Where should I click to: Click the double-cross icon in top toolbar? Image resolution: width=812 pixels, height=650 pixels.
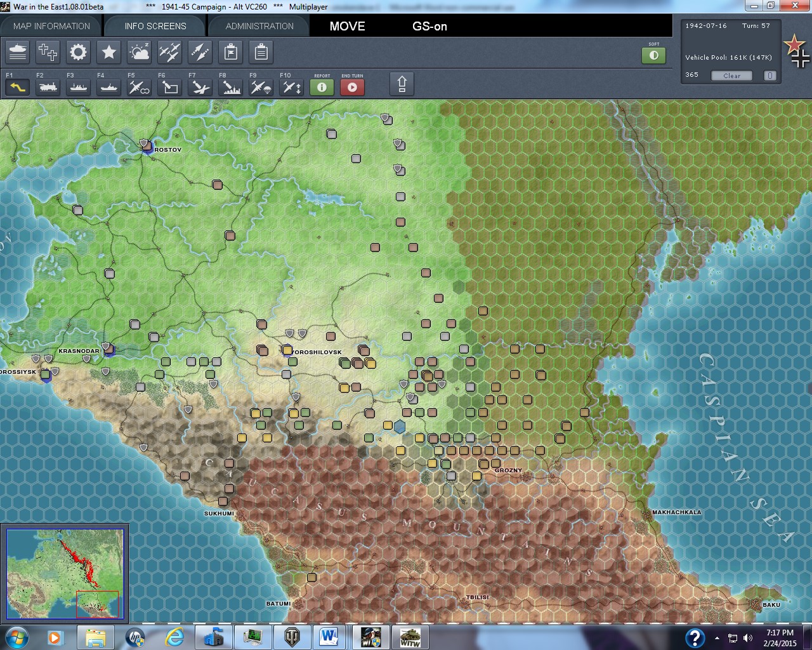[48, 52]
